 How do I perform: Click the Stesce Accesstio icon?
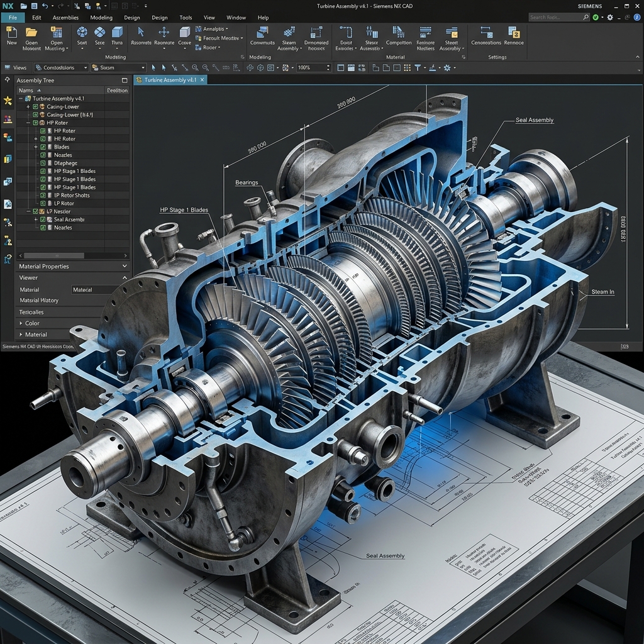(x=372, y=32)
